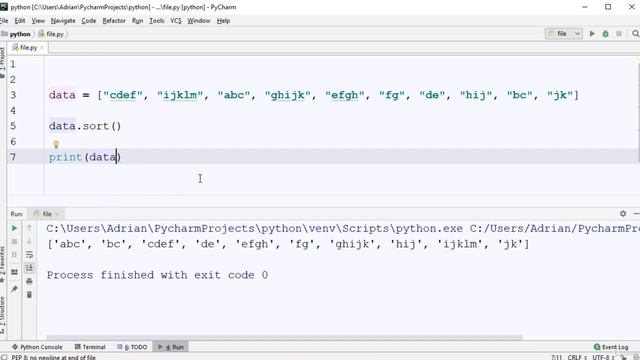640x360 pixels.
Task: Open the Navigate menu
Action: (63, 21)
